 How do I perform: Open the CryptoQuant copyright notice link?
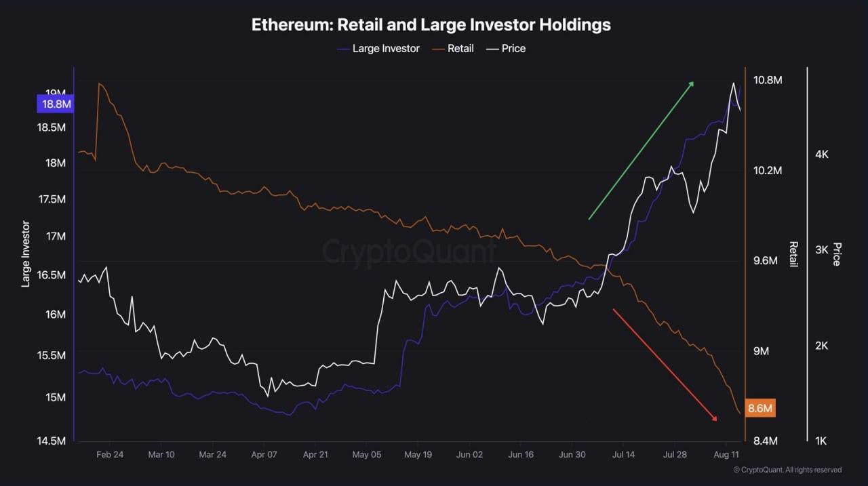point(787,470)
